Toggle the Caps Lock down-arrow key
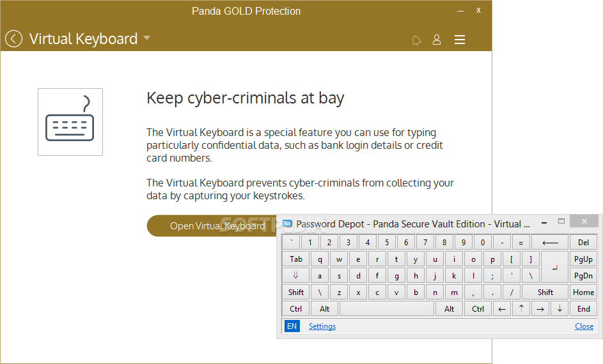The width and height of the screenshot is (603, 364). [295, 275]
